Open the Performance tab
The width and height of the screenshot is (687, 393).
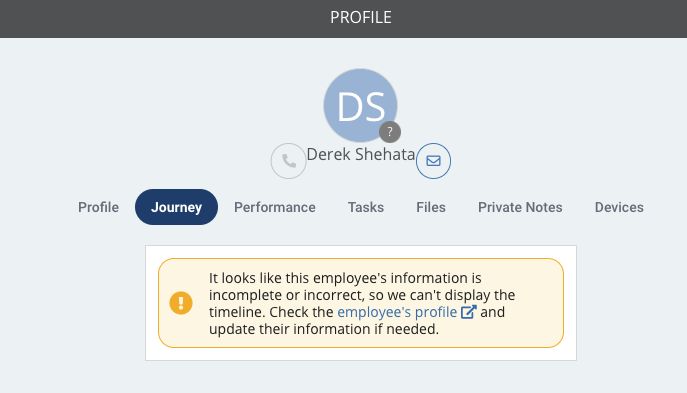pos(275,207)
